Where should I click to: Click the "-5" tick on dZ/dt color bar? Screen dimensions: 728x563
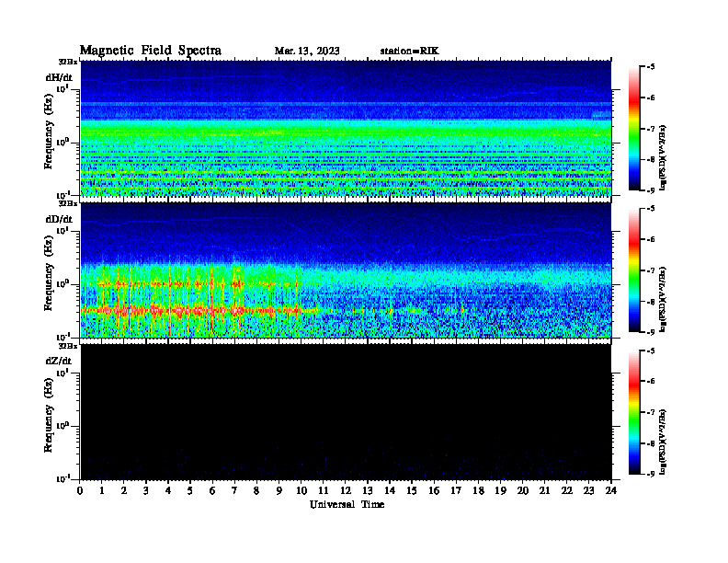coord(651,350)
